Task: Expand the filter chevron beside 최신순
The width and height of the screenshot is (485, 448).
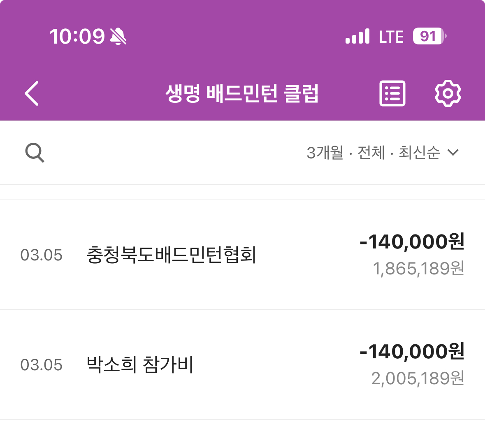Action: pos(453,153)
